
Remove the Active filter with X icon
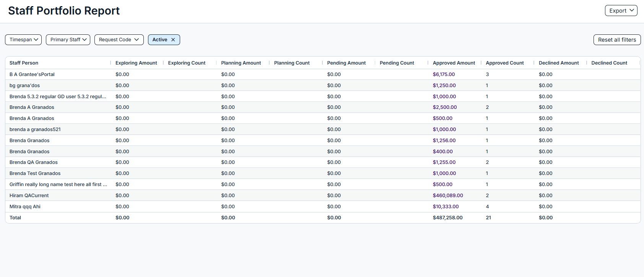[173, 40]
